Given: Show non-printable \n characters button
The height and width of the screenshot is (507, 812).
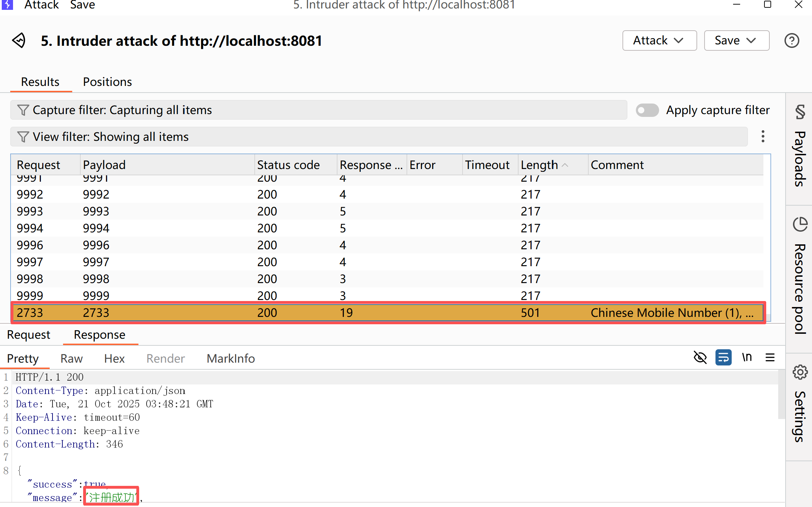Looking at the screenshot, I should click(x=747, y=358).
